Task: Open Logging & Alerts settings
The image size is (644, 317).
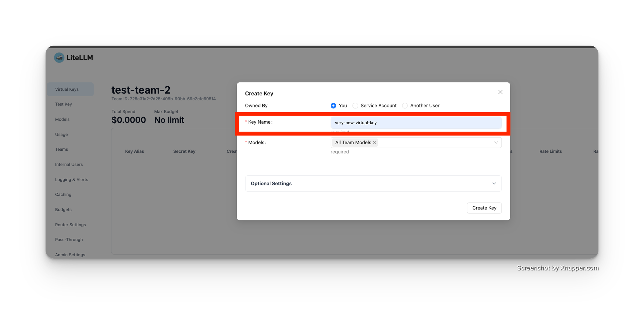Action: tap(71, 180)
